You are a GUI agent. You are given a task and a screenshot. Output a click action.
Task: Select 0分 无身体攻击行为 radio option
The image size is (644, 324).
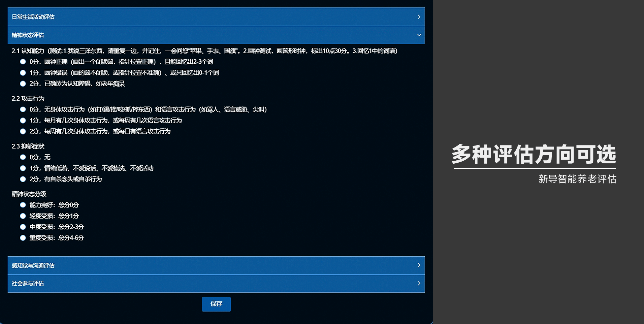pos(23,109)
